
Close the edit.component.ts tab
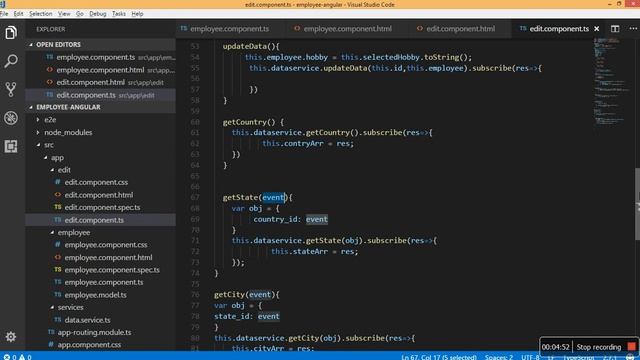597,29
